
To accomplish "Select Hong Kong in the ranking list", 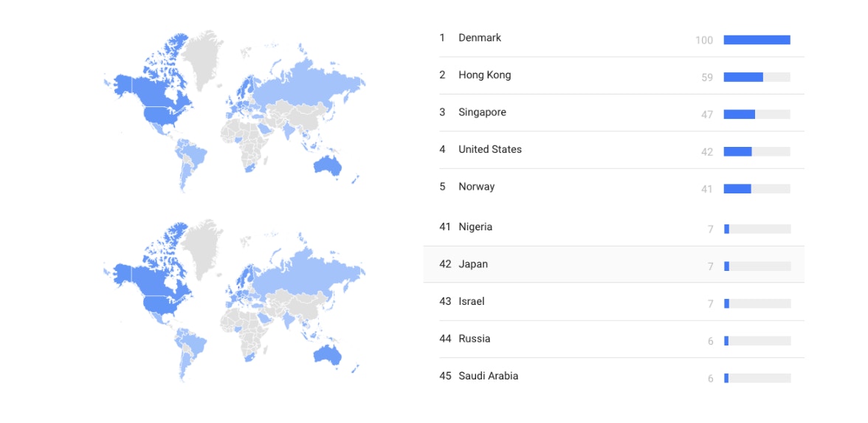I will (484, 75).
